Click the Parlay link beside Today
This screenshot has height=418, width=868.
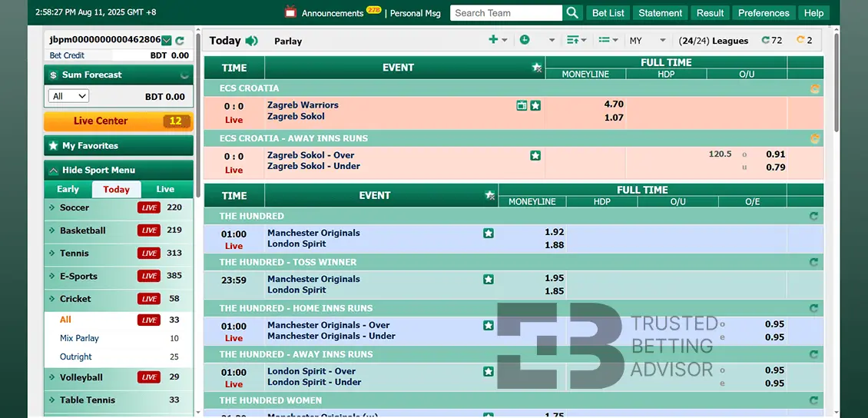pyautogui.click(x=288, y=41)
